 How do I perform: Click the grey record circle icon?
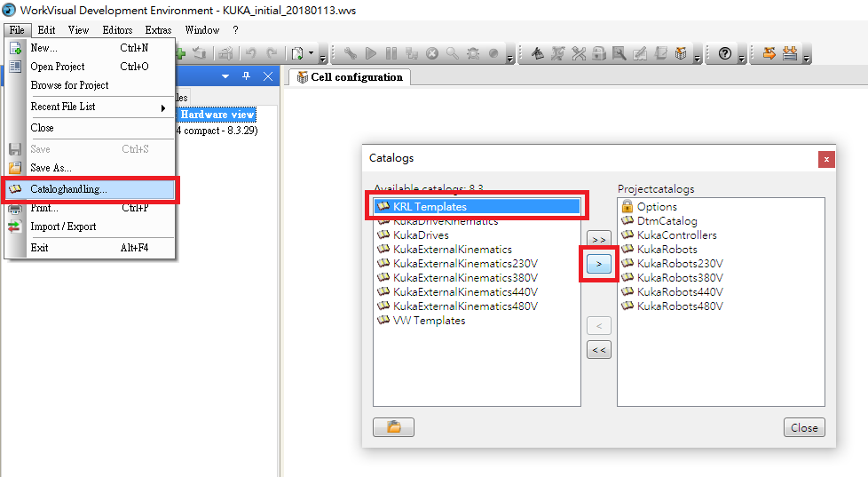493,53
